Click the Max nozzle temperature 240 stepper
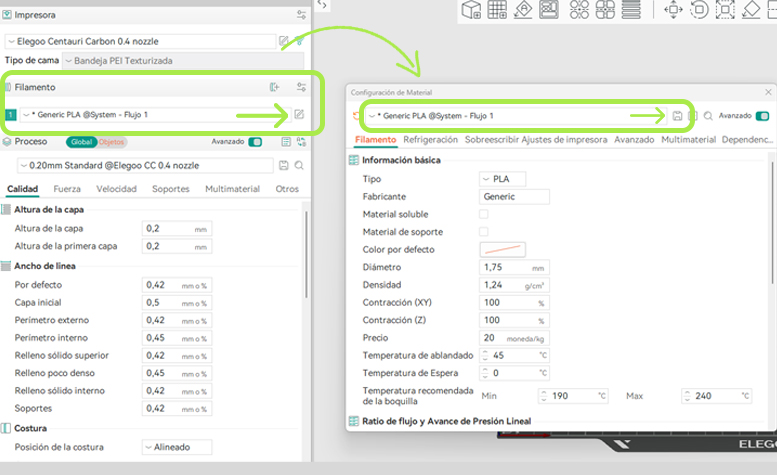The height and width of the screenshot is (475, 777). pyautogui.click(x=687, y=396)
